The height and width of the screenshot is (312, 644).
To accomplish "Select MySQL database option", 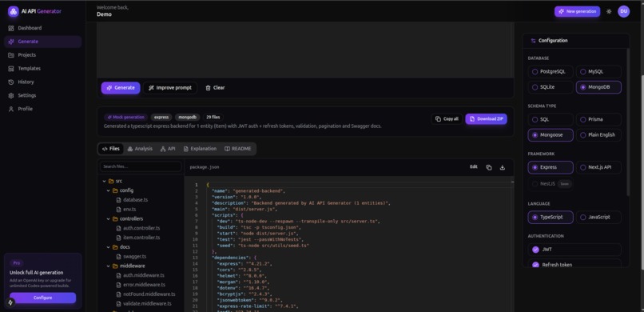I will tap(598, 71).
